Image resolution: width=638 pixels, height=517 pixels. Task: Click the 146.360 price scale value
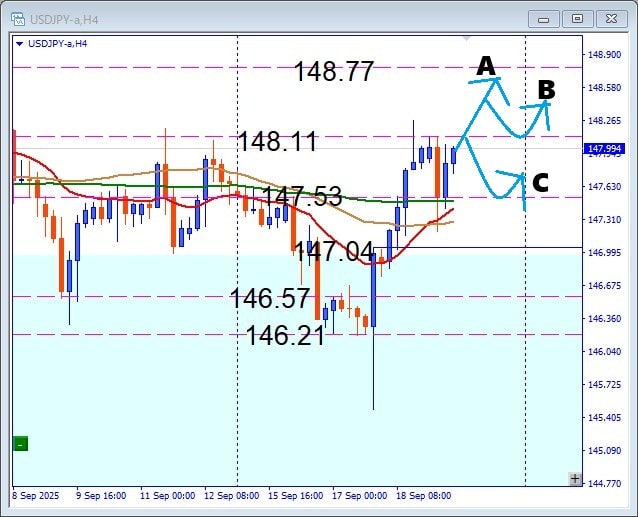click(x=605, y=318)
